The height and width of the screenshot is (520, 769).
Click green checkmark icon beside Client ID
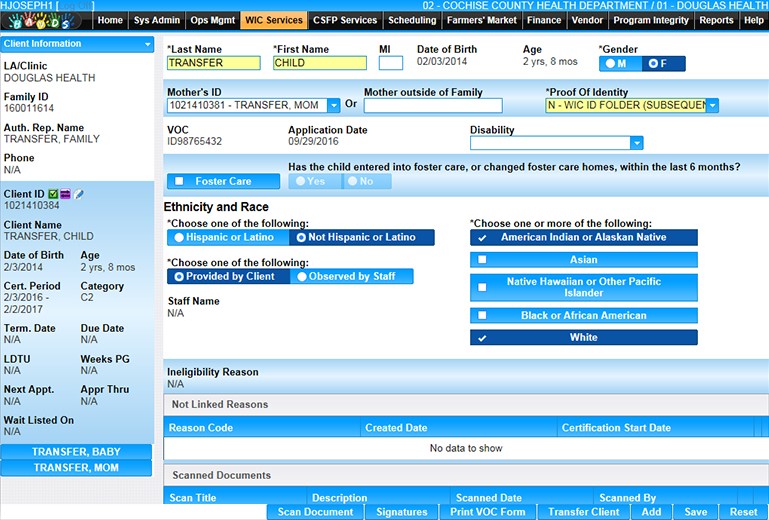54,194
